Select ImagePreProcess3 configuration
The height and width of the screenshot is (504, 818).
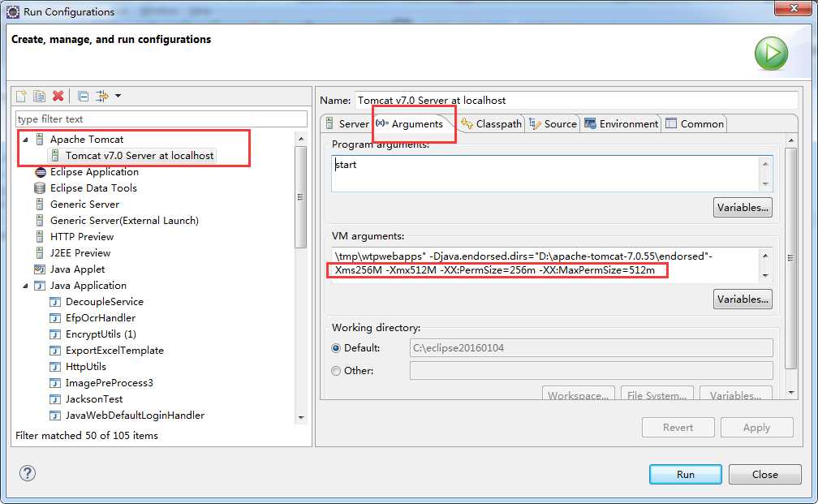pyautogui.click(x=109, y=382)
